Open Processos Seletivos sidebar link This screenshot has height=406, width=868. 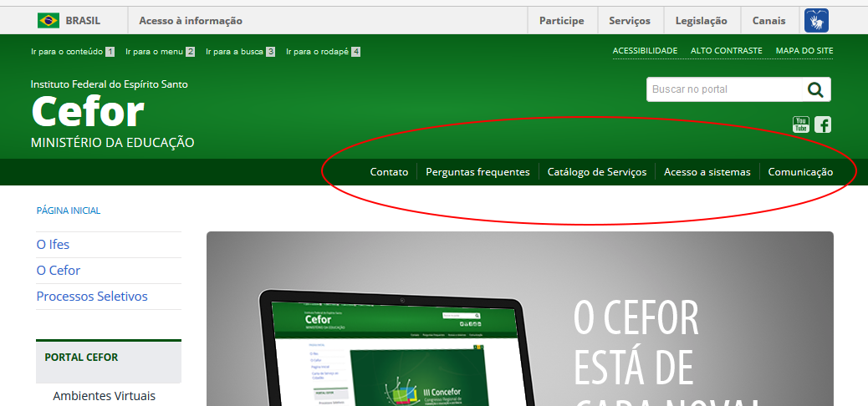[92, 296]
